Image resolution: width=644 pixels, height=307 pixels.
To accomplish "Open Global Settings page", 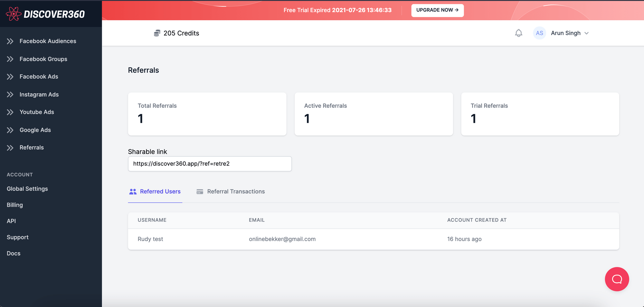I will coord(27,189).
